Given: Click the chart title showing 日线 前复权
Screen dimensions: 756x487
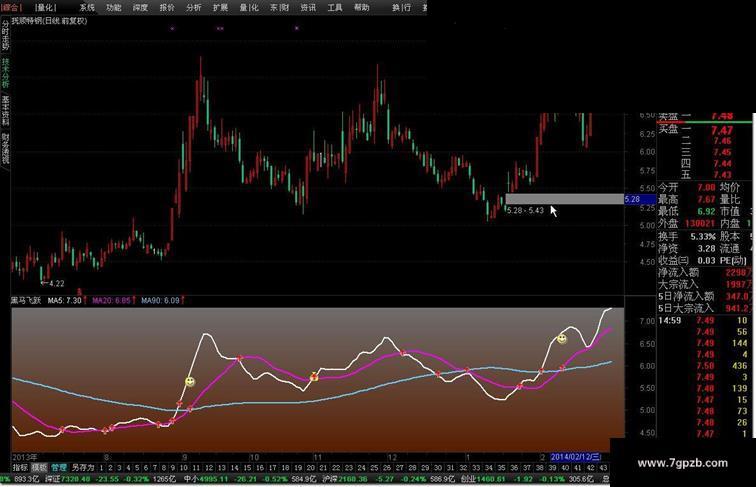Looking at the screenshot, I should click(49, 21).
